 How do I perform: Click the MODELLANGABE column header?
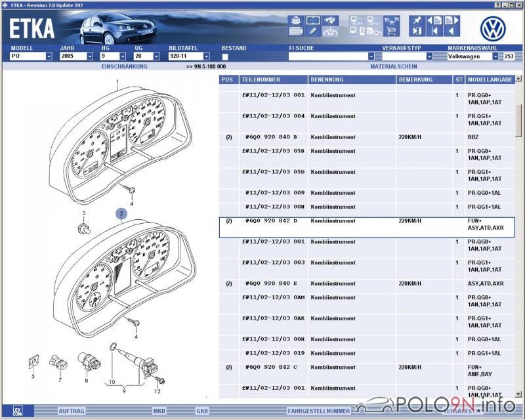pyautogui.click(x=490, y=79)
